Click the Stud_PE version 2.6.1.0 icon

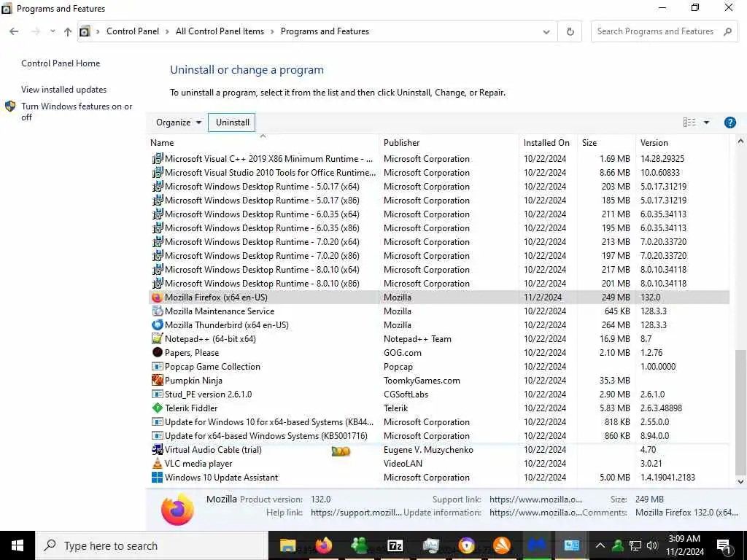pos(157,394)
